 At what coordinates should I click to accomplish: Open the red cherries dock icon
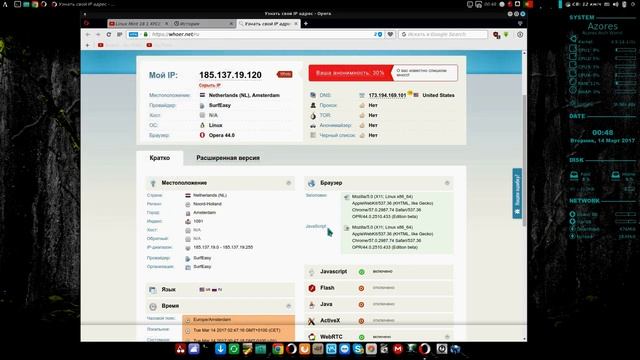180,349
